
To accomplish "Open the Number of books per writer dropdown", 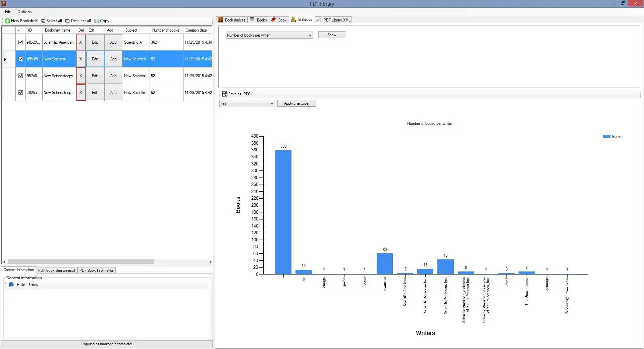I will [x=269, y=35].
